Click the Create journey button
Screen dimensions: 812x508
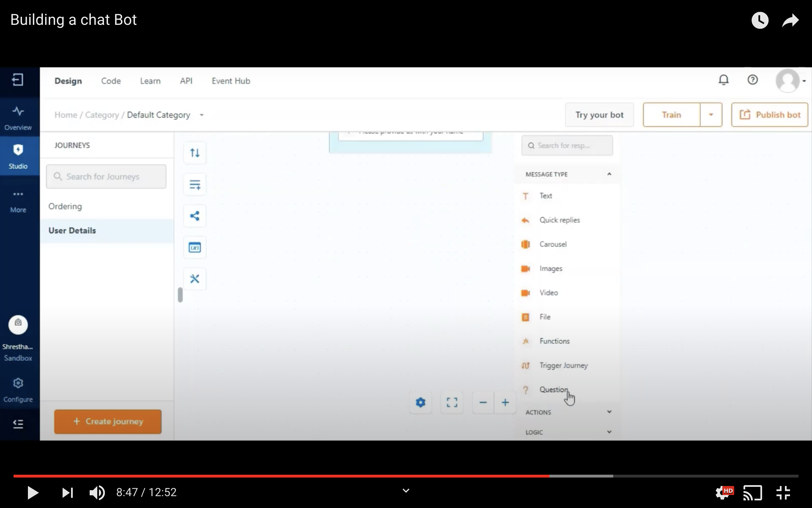tap(108, 421)
